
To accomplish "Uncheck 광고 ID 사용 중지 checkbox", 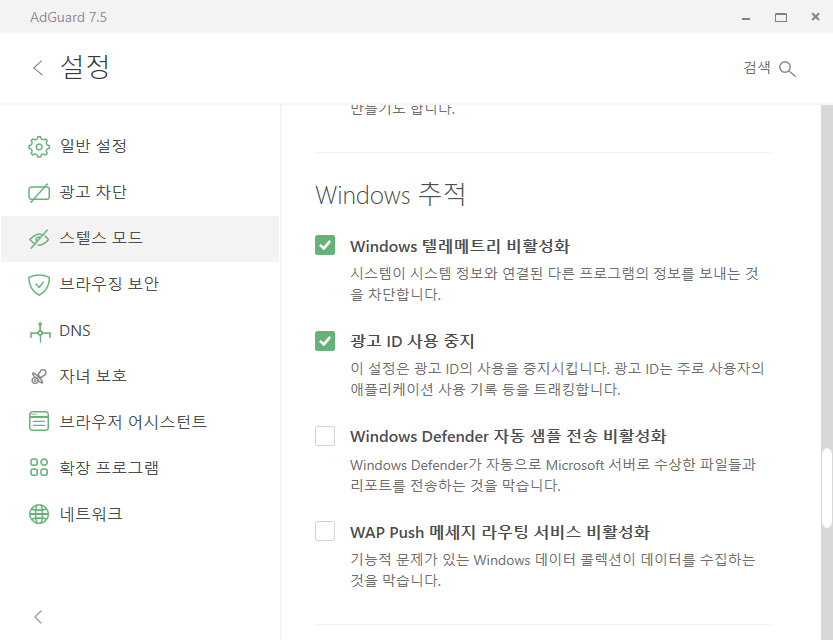I will [325, 341].
